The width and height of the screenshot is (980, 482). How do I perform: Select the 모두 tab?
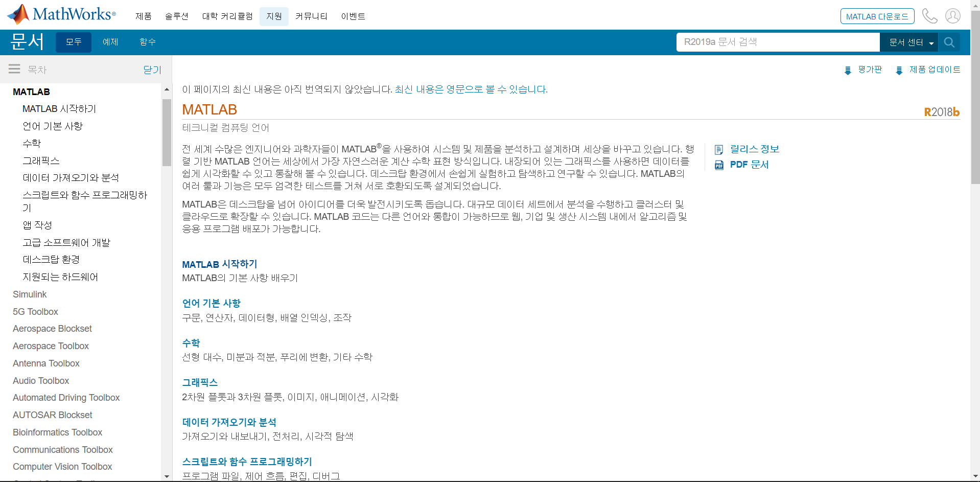tap(74, 42)
